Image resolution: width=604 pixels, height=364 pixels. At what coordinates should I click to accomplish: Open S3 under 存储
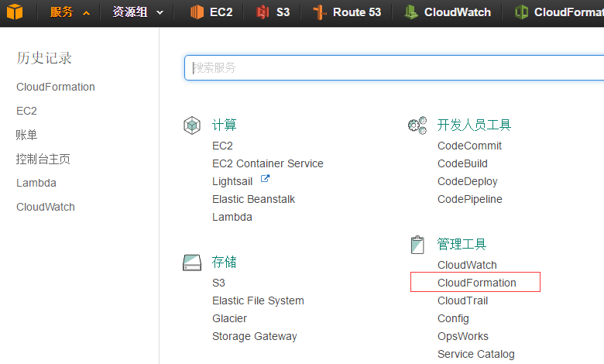pyautogui.click(x=218, y=283)
